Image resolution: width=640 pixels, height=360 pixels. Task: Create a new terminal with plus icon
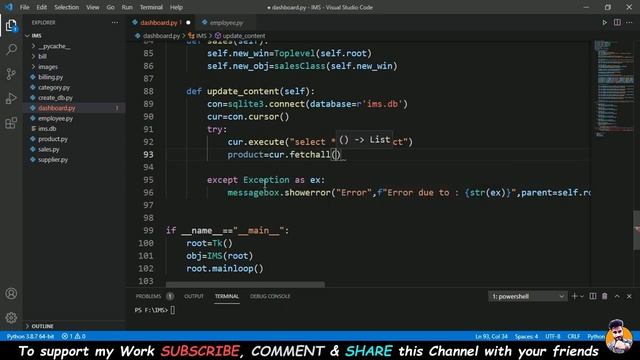click(574, 296)
